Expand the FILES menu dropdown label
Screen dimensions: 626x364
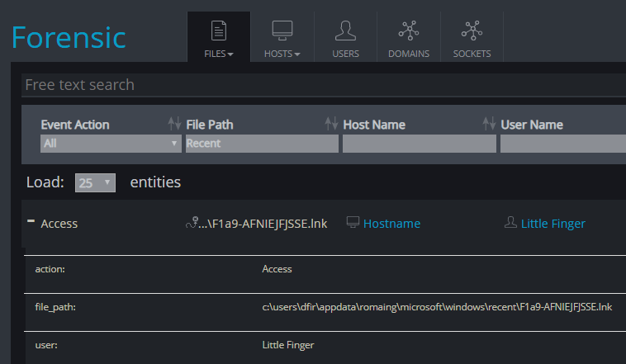pos(218,54)
